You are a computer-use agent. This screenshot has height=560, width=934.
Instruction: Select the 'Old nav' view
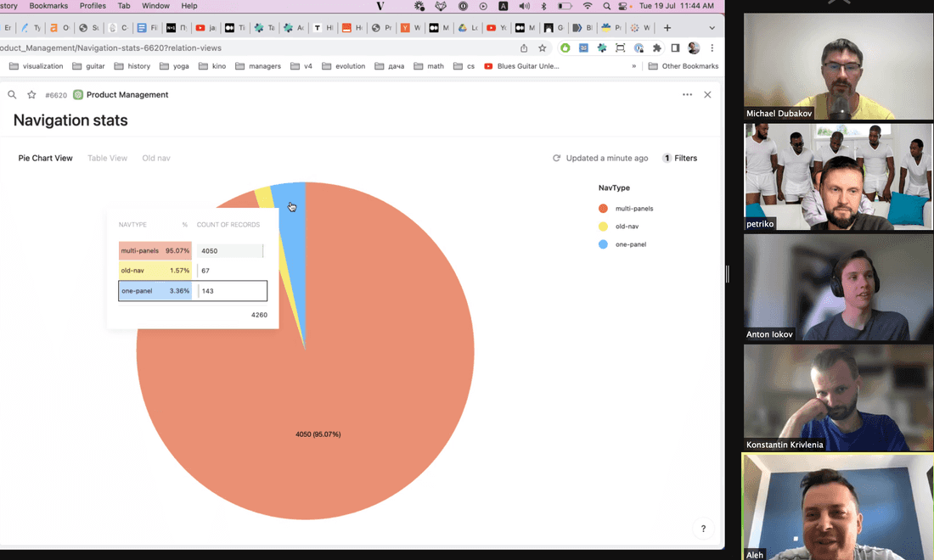point(156,158)
